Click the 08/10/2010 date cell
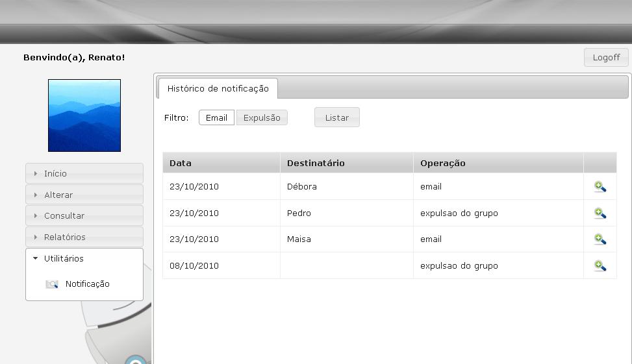Viewport: 632px width, 364px height. click(221, 266)
